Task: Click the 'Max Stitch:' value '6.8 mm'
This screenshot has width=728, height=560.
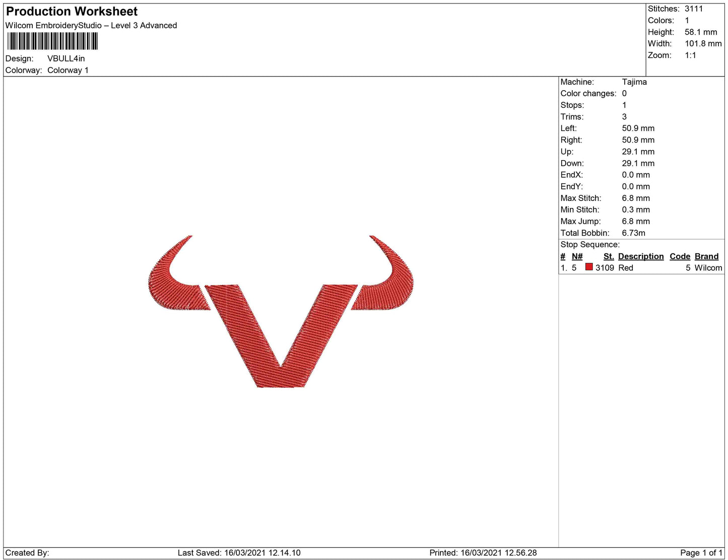Action: point(636,198)
